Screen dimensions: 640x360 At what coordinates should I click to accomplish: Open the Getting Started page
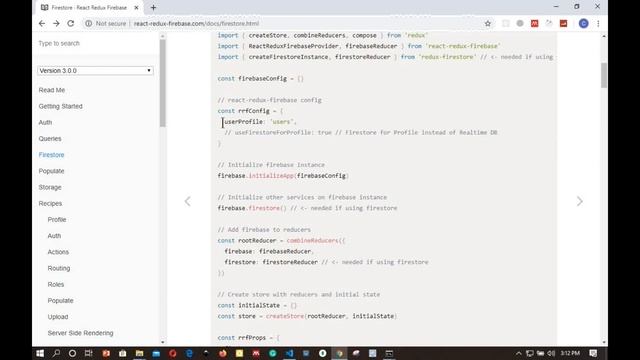[x=60, y=106]
